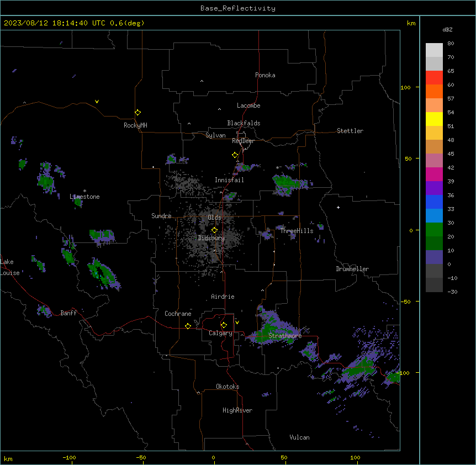Select the Okotoks town label
This screenshot has width=476, height=465.
coord(228,387)
